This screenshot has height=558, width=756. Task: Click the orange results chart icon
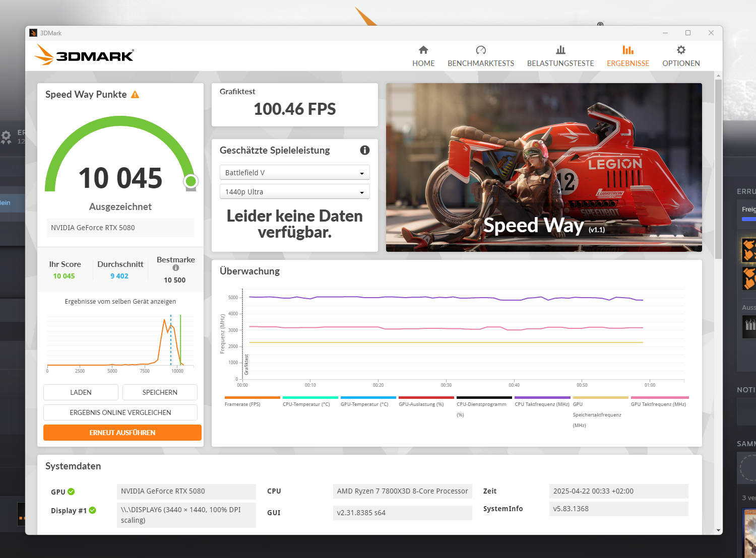coord(628,50)
